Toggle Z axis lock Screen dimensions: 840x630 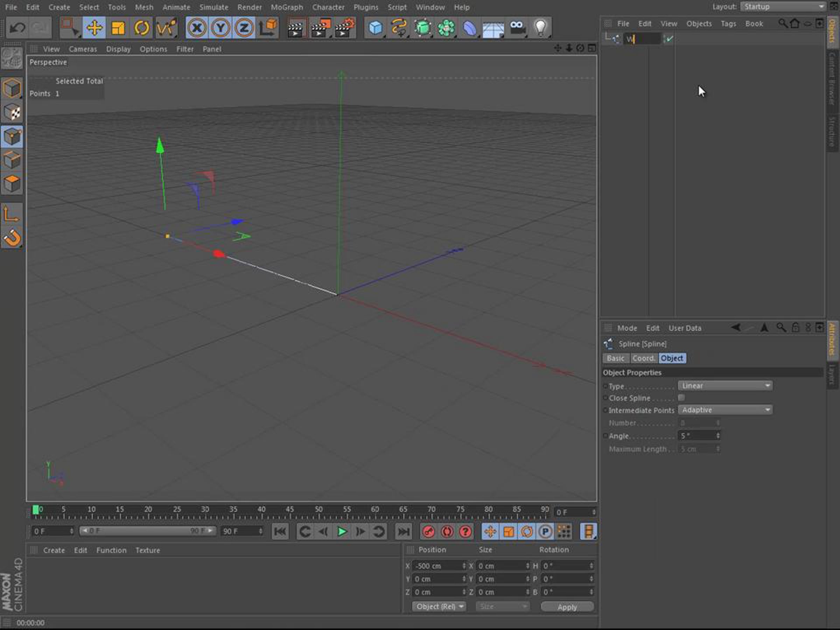click(x=244, y=28)
